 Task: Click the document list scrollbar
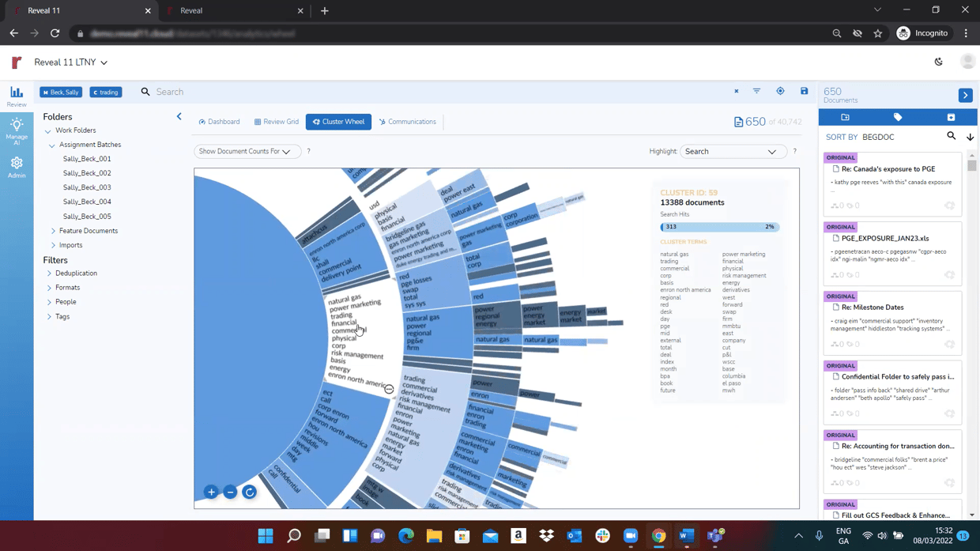(x=972, y=166)
